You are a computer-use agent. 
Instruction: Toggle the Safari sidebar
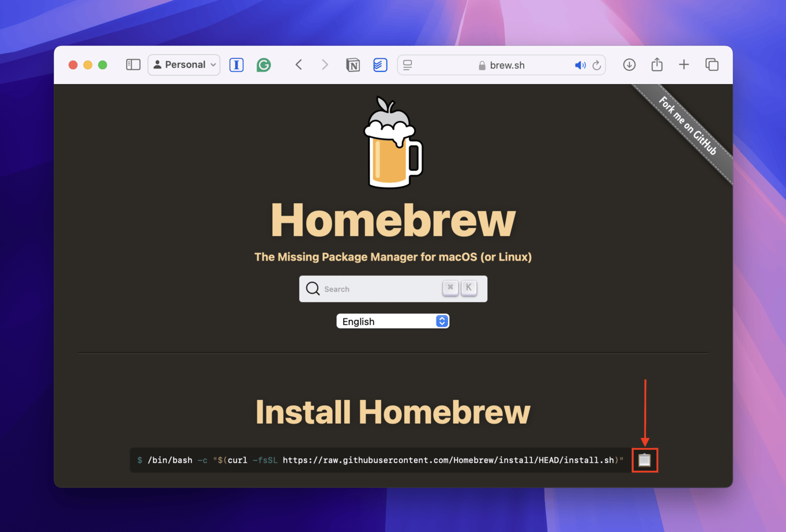coord(133,65)
